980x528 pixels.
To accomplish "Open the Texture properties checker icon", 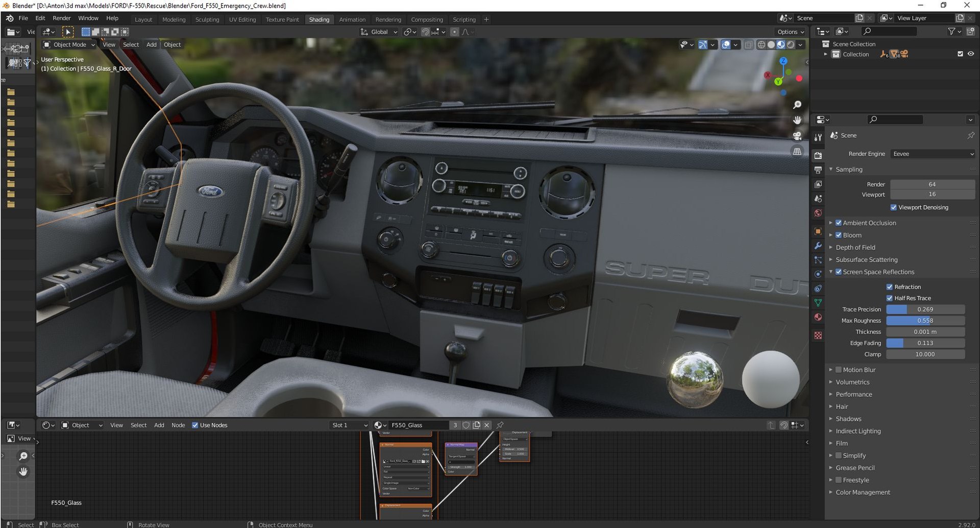I will pos(818,335).
